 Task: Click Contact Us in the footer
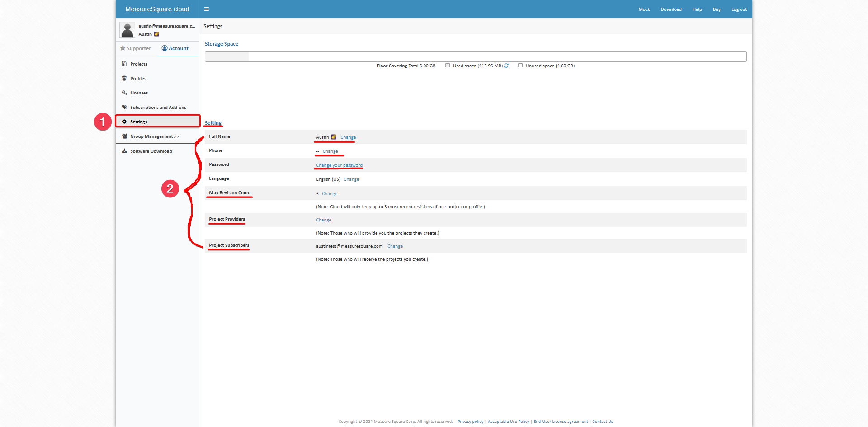(x=603, y=422)
